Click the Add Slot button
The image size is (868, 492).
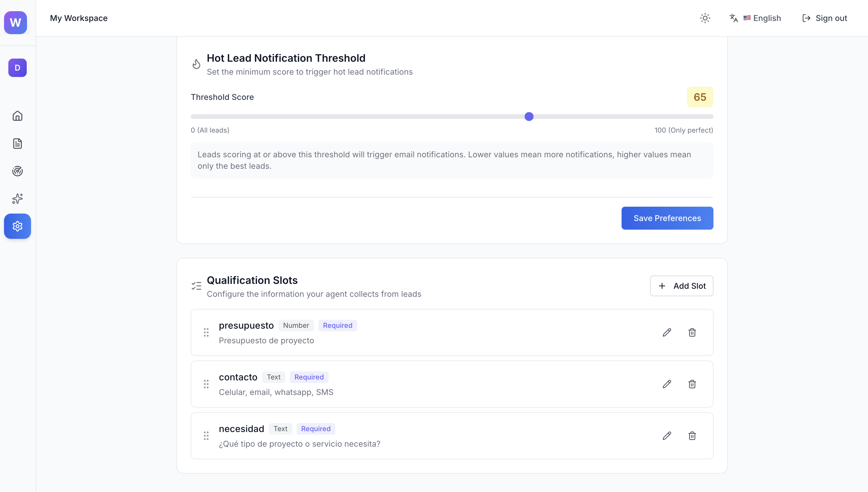click(x=681, y=286)
